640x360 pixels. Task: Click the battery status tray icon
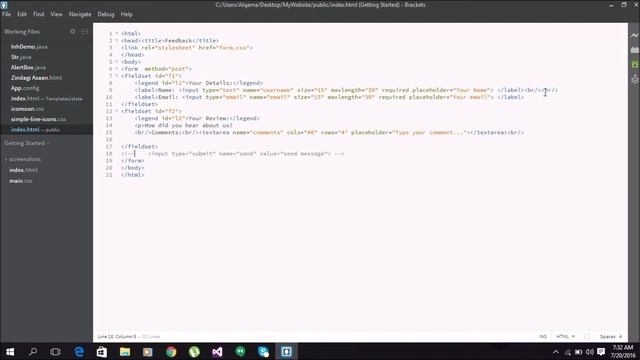pyautogui.click(x=578, y=352)
